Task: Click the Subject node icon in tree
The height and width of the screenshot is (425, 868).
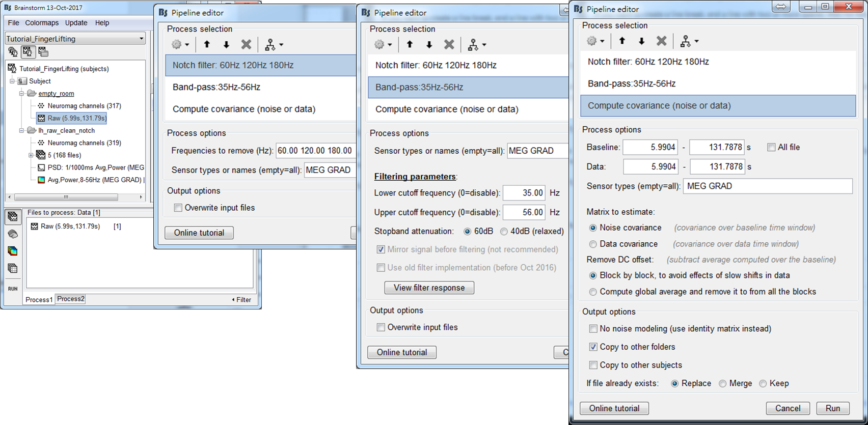Action: (x=22, y=81)
